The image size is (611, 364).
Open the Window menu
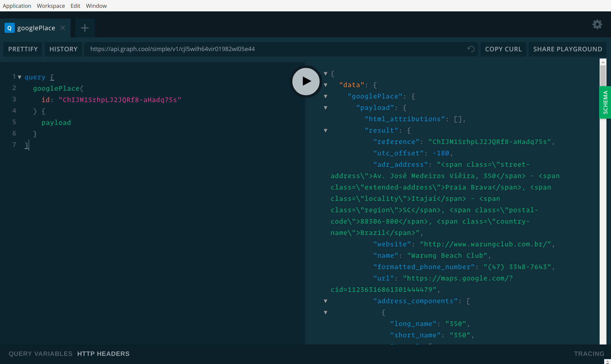96,6
